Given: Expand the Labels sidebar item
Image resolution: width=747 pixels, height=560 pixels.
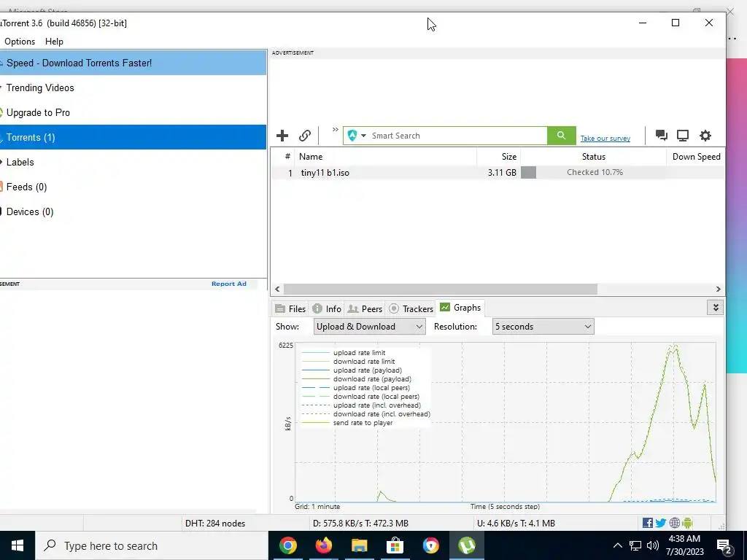Looking at the screenshot, I should 133,162.
